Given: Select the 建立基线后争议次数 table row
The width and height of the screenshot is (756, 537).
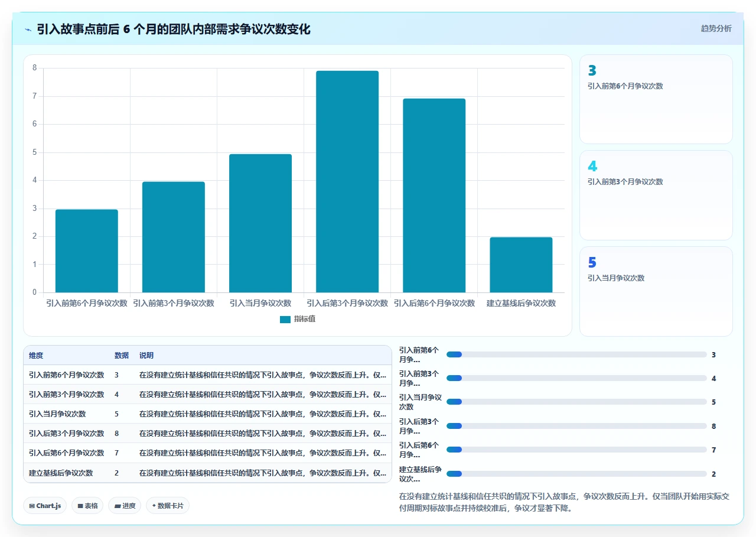Looking at the screenshot, I should (207, 473).
